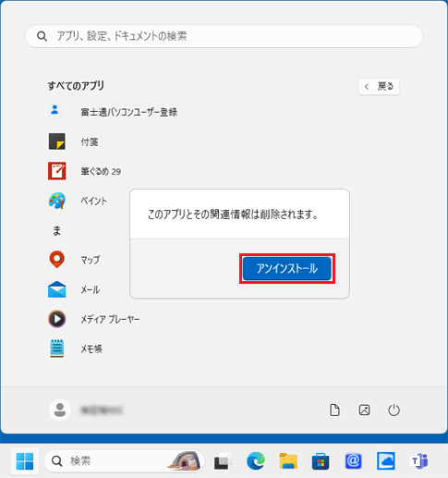Open the 富士通パソコンユーザー登録 app icon

pyautogui.click(x=56, y=112)
